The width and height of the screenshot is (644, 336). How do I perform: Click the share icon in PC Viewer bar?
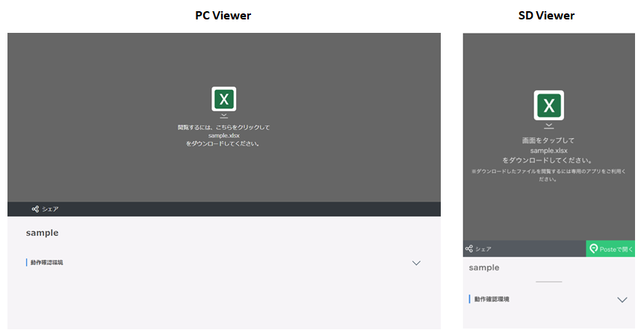pos(35,209)
